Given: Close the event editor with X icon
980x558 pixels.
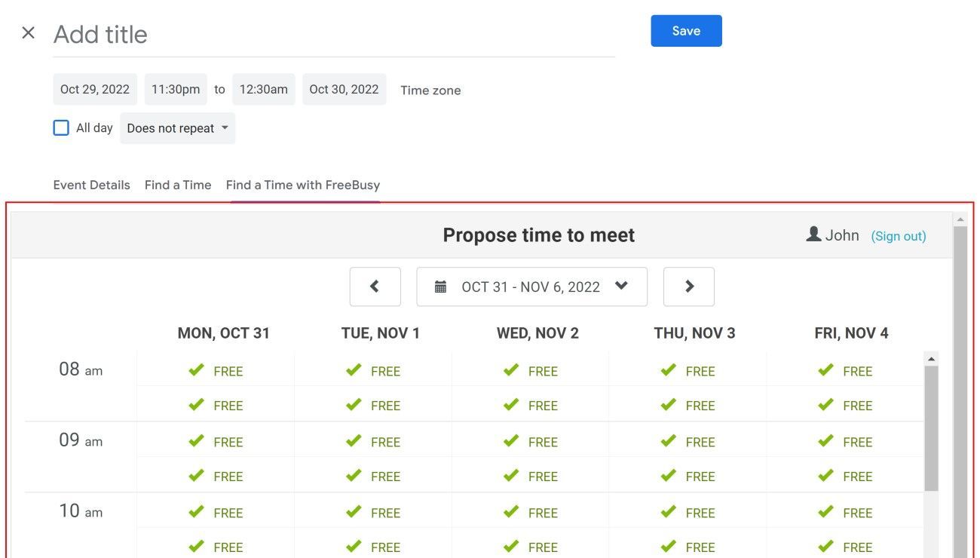Looking at the screenshot, I should point(28,32).
